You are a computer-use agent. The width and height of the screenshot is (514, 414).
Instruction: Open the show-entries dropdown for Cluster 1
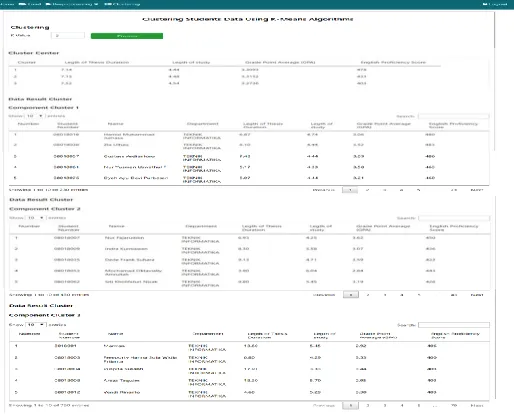coord(35,116)
